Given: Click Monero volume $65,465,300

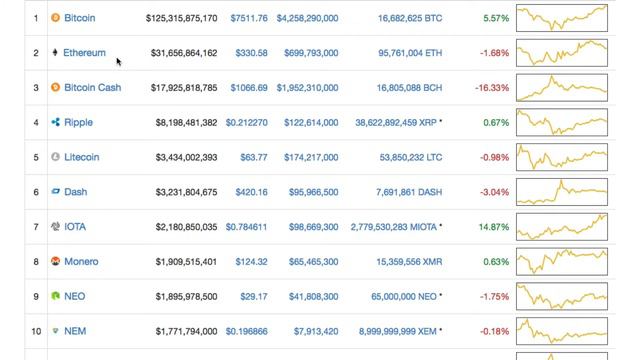Looking at the screenshot, I should (313, 262).
